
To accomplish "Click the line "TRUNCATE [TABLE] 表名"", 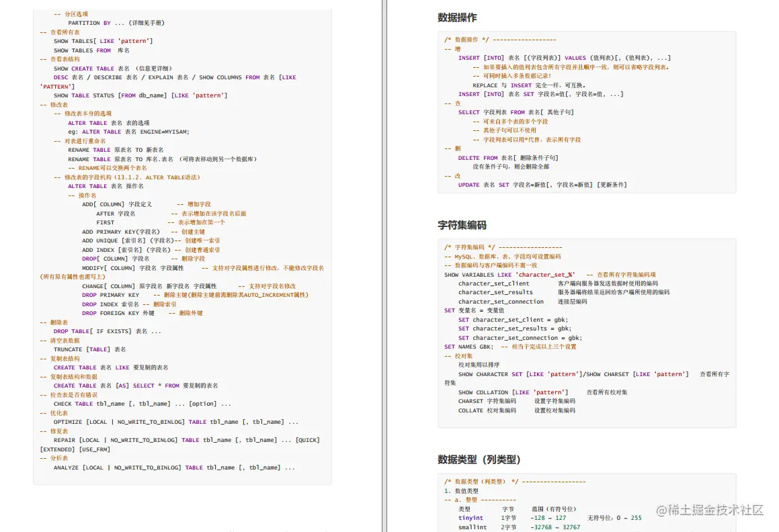I will click(90, 350).
